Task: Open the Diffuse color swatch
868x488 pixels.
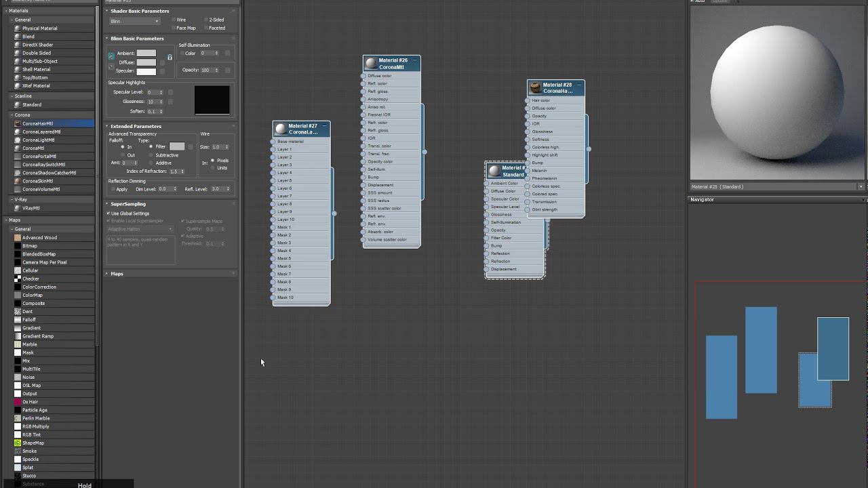Action: pyautogui.click(x=146, y=62)
